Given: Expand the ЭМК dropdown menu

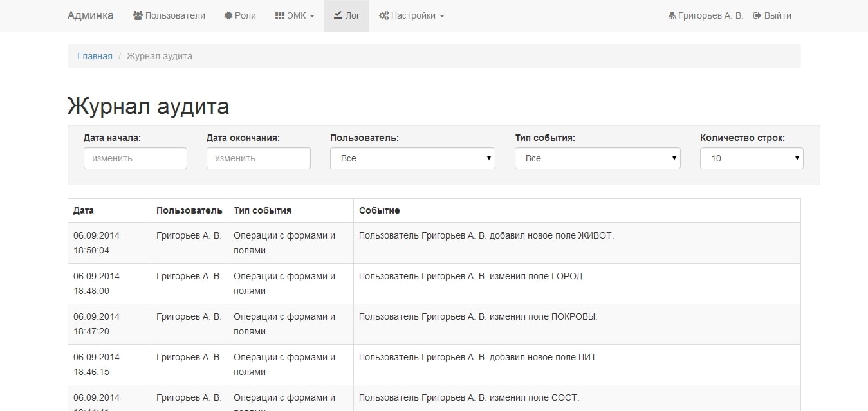Looking at the screenshot, I should click(x=295, y=15).
